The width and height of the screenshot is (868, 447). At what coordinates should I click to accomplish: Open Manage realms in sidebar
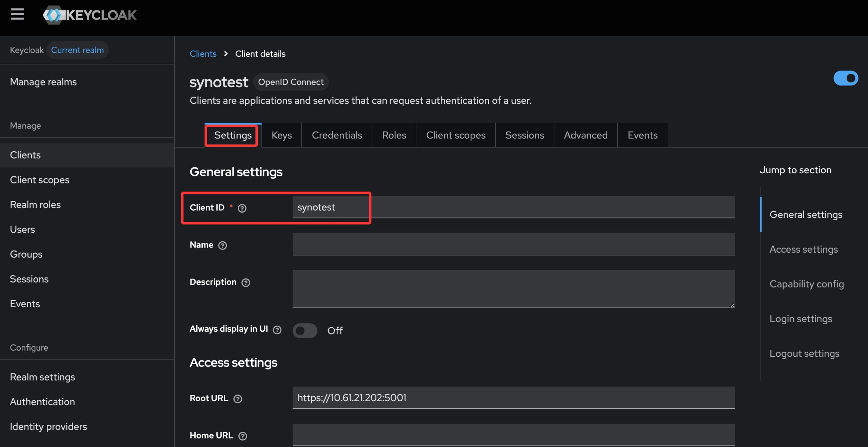point(87,82)
